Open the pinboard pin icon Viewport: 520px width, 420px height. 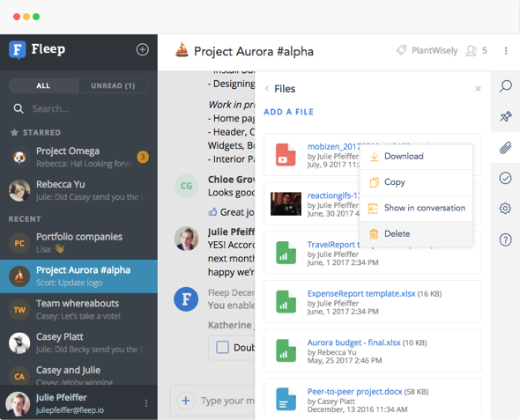[x=505, y=116]
